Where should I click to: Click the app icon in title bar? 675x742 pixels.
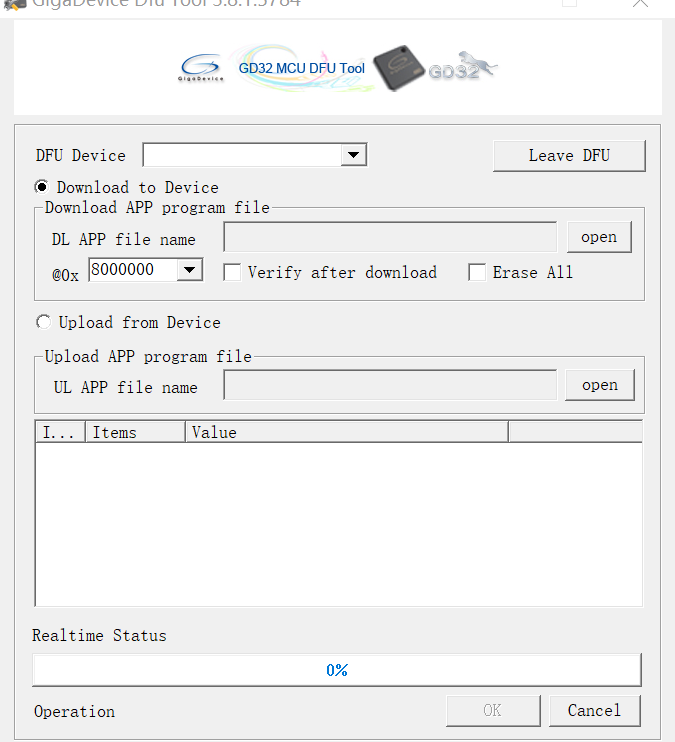14,4
